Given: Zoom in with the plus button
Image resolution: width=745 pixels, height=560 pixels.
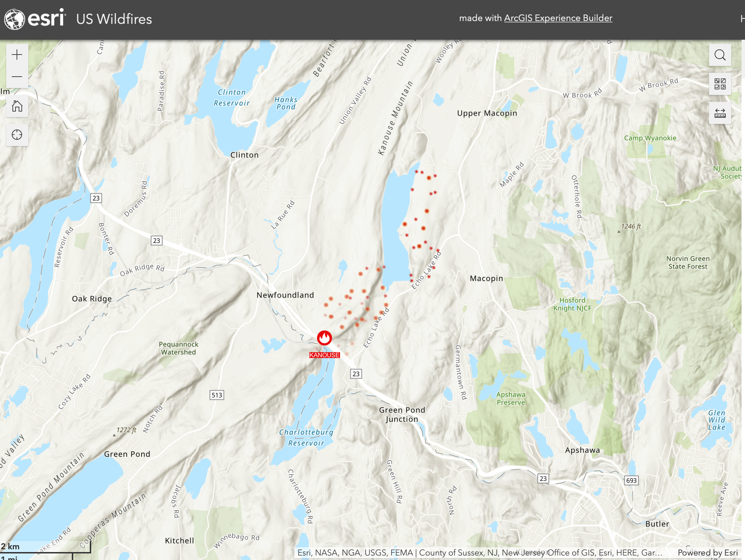Looking at the screenshot, I should (17, 55).
